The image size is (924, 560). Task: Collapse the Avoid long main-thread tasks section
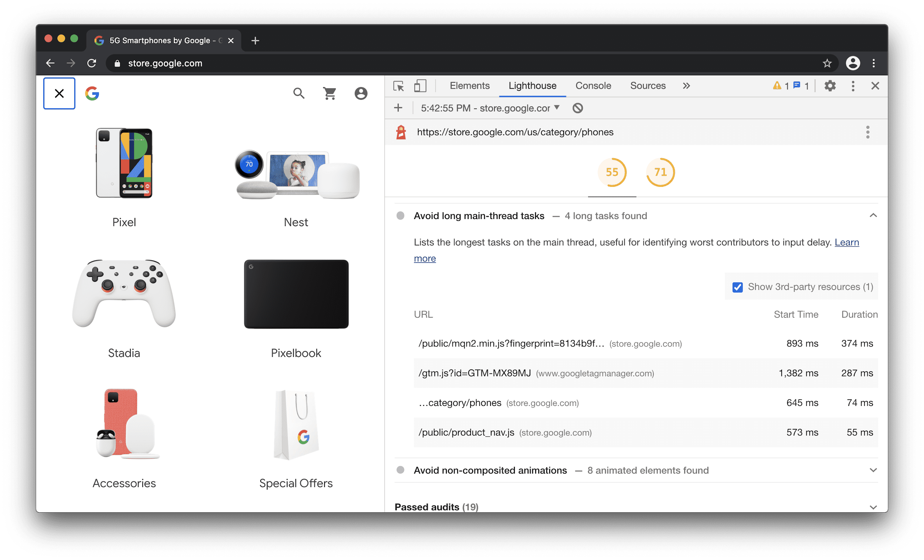click(873, 215)
